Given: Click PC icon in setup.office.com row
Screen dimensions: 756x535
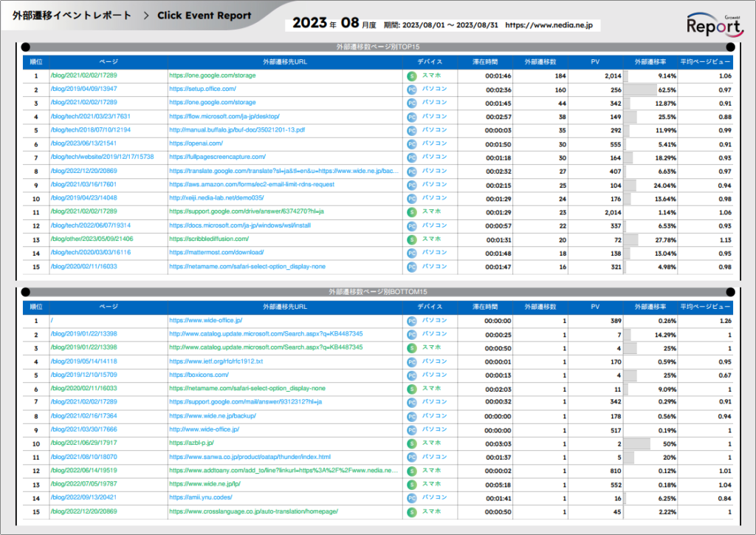Looking at the screenshot, I should tap(412, 89).
